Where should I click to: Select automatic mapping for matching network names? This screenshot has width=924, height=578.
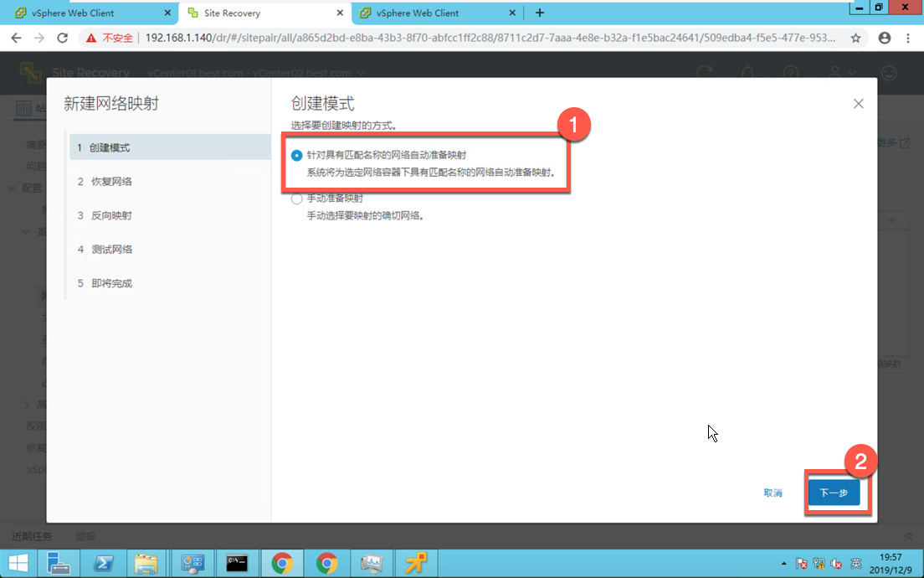(296, 155)
